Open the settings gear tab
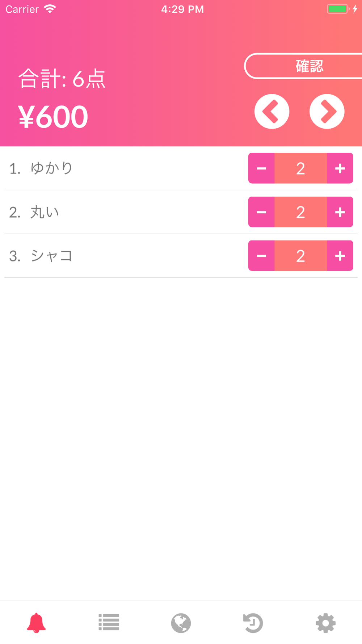362x644 pixels. coord(326,623)
